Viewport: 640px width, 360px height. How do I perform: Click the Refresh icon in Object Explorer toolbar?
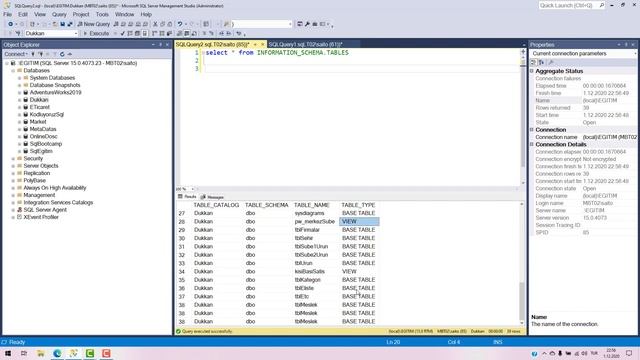(x=62, y=54)
